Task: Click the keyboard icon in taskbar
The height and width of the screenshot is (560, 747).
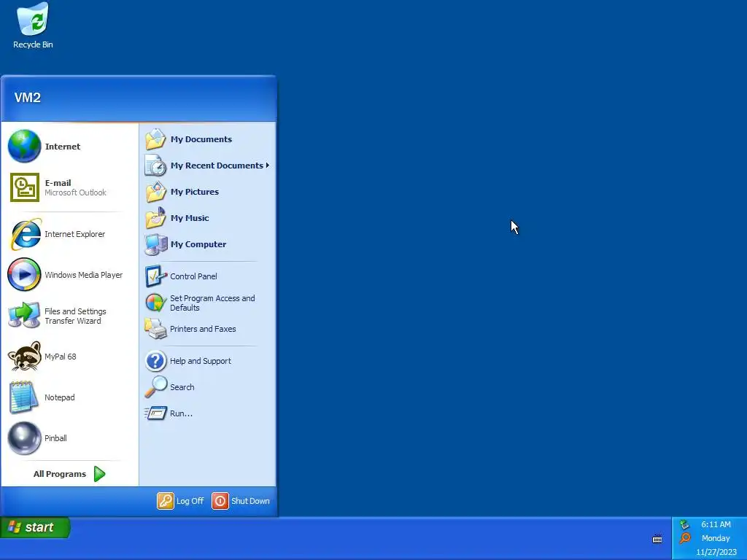Action: tap(657, 539)
